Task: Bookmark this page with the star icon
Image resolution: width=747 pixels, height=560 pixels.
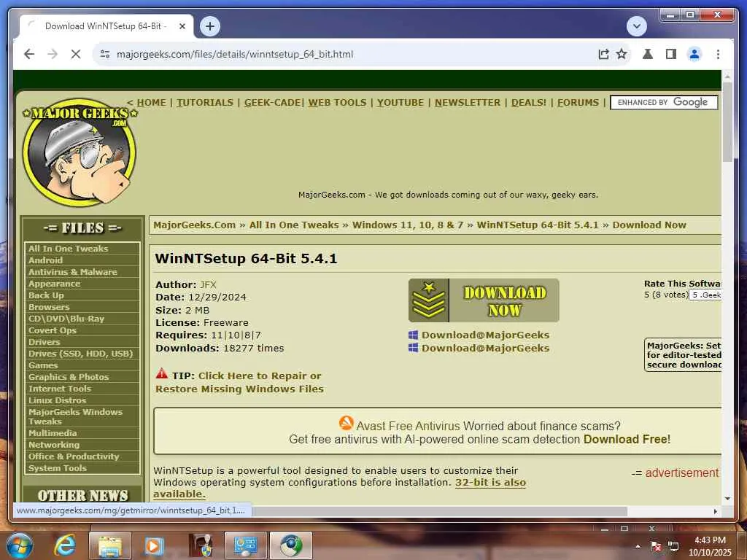Action: point(622,54)
